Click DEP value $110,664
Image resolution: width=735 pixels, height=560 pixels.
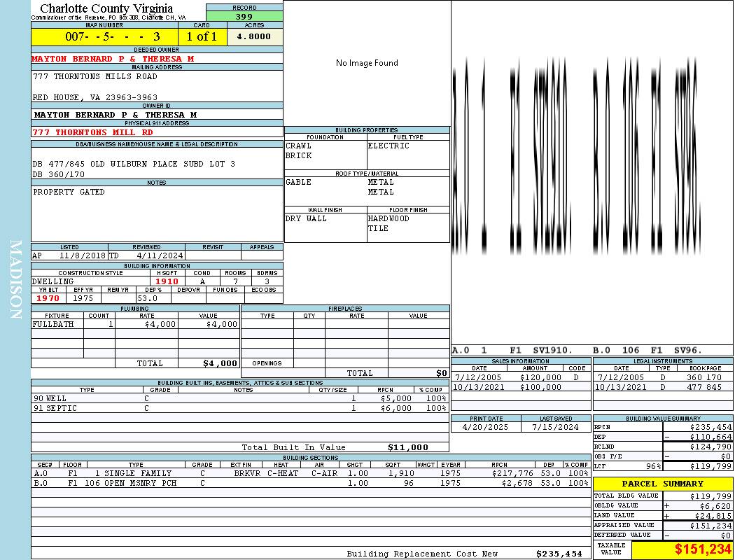tap(711, 437)
